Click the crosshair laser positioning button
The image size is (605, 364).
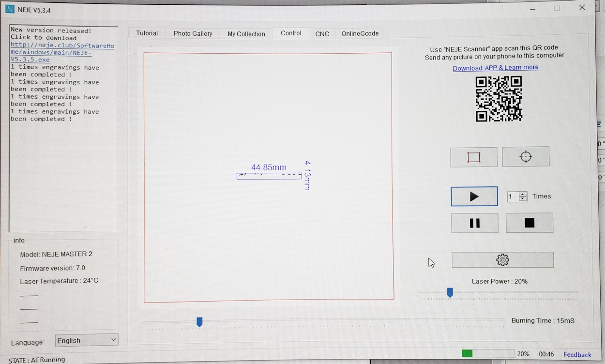pyautogui.click(x=526, y=157)
